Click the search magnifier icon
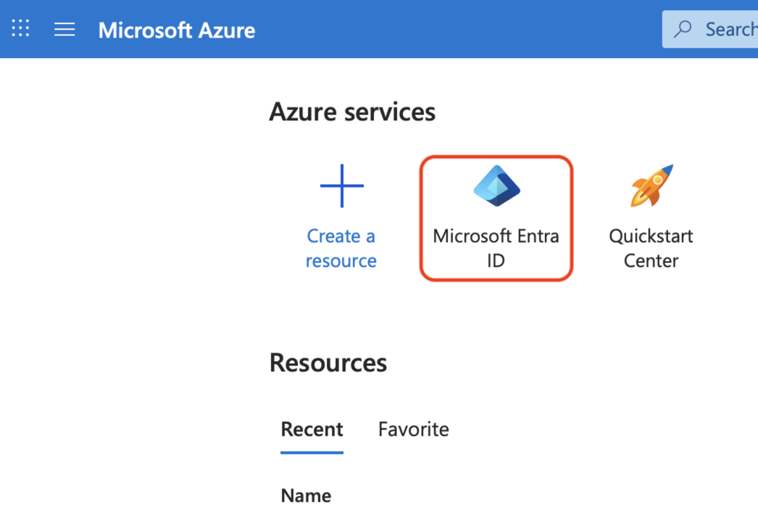The height and width of the screenshot is (532, 758). click(x=682, y=28)
